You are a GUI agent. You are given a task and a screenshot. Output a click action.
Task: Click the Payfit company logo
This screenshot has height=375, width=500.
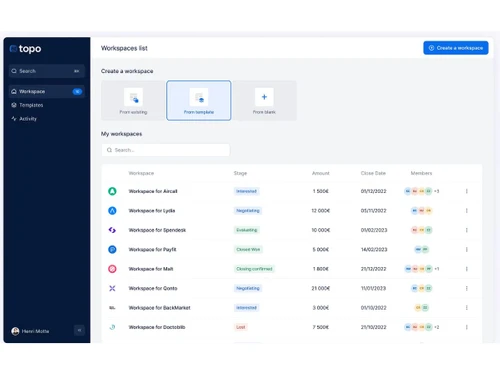[112, 249]
